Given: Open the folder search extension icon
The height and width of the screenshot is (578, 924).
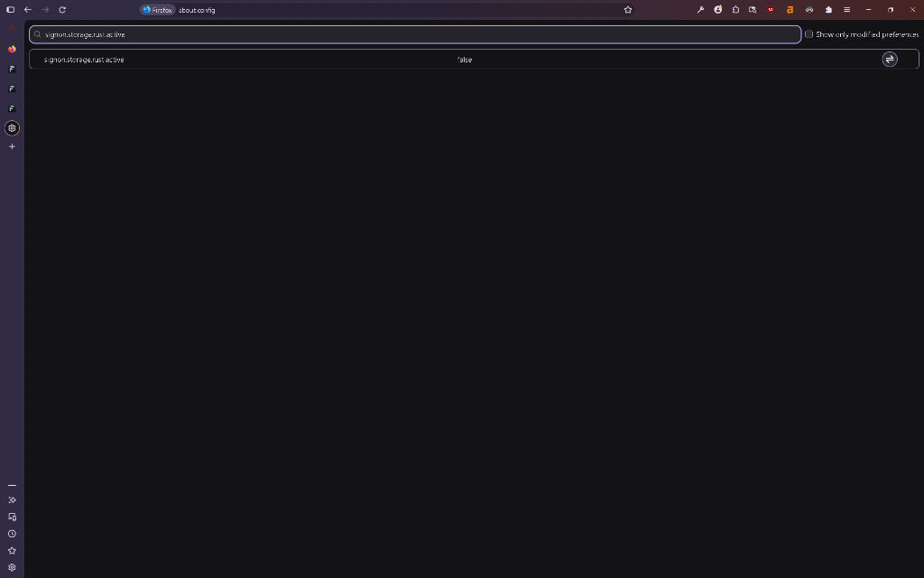Looking at the screenshot, I should click(x=753, y=9).
